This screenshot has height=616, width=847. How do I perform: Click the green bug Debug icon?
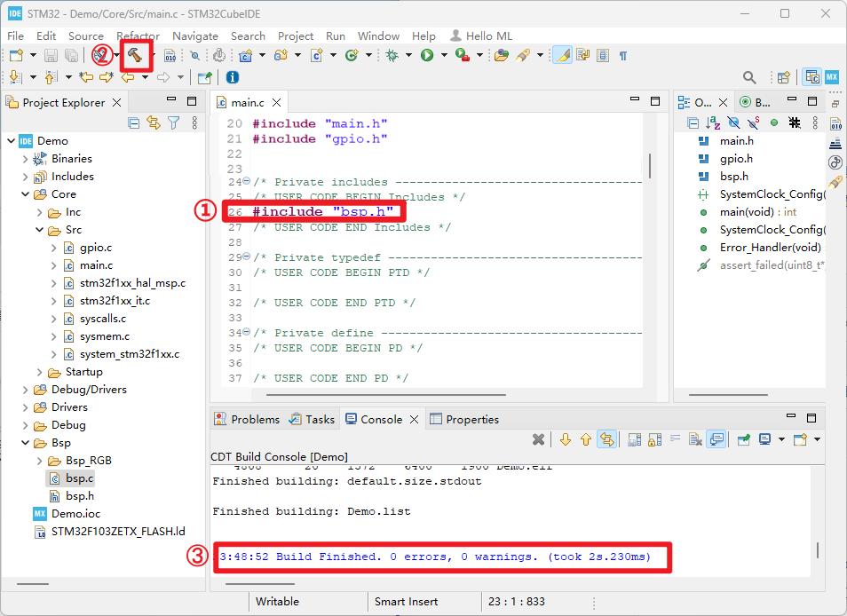[x=392, y=55]
